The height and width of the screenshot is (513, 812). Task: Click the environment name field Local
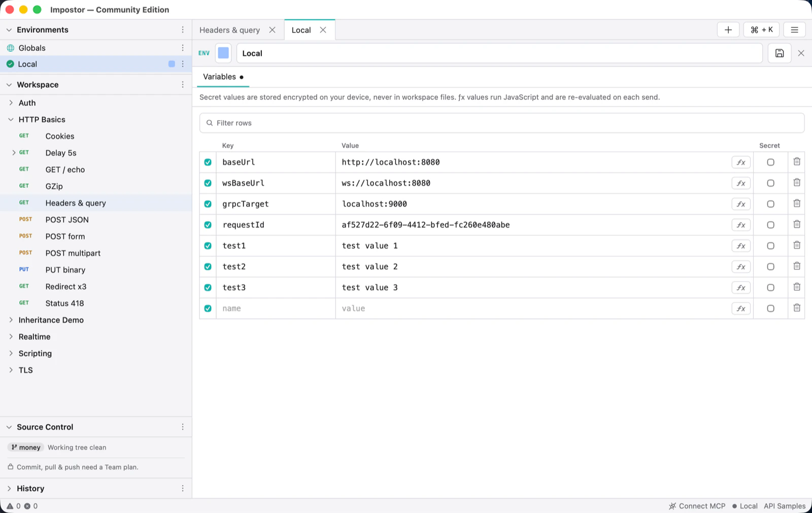[499, 53]
